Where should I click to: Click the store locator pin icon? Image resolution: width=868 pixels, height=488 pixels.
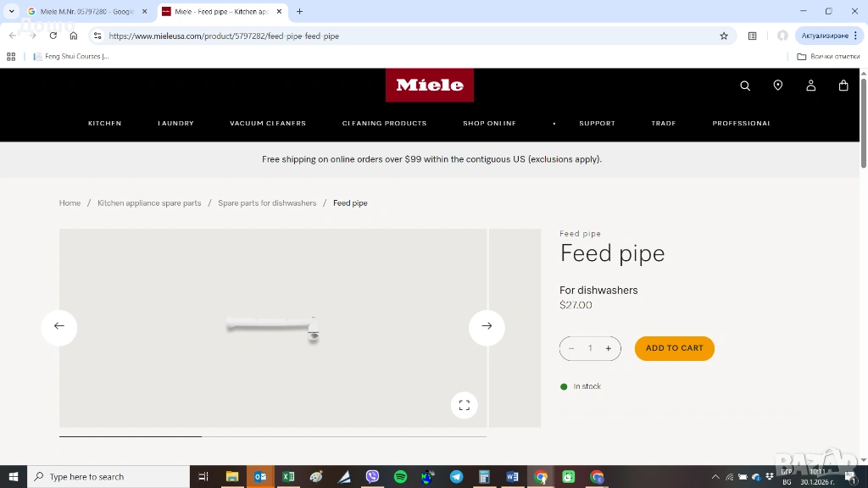coord(778,86)
